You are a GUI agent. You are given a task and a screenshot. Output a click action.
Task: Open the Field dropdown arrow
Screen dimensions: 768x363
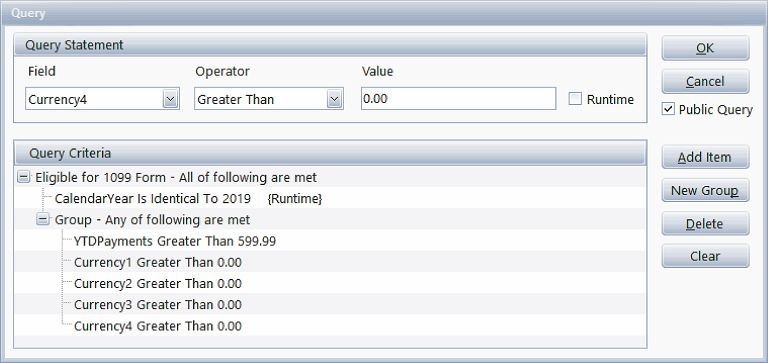point(170,99)
